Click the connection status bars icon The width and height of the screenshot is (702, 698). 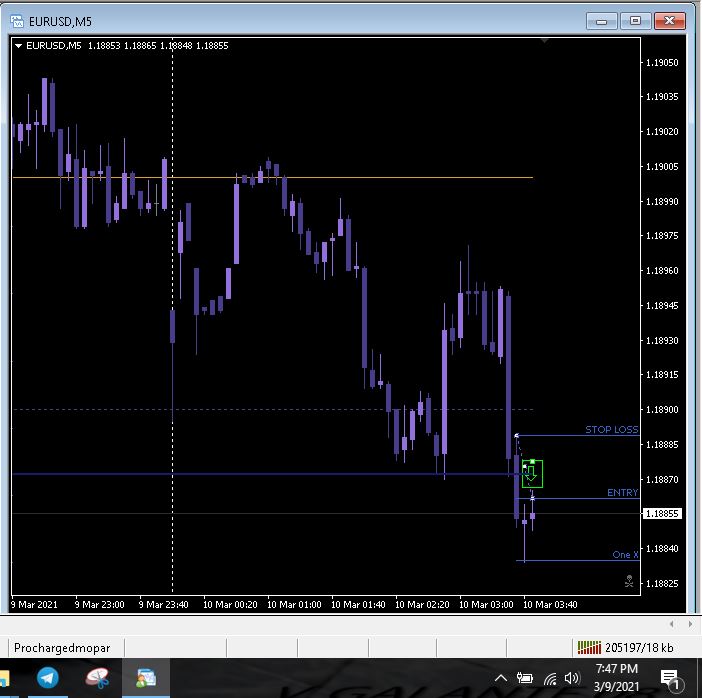[589, 647]
